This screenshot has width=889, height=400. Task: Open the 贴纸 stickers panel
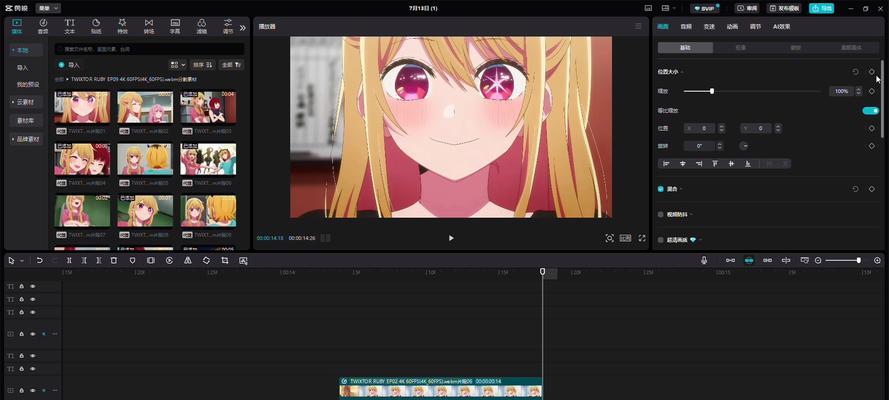point(96,26)
